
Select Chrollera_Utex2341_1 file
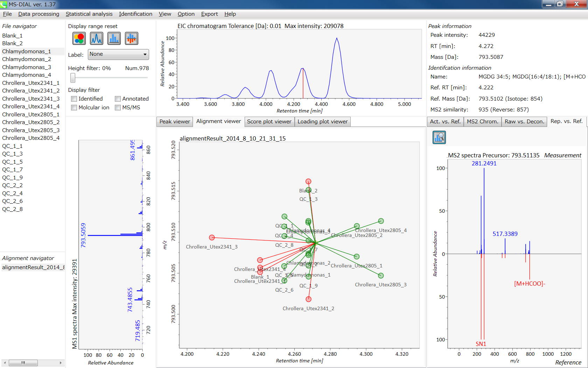(x=31, y=83)
